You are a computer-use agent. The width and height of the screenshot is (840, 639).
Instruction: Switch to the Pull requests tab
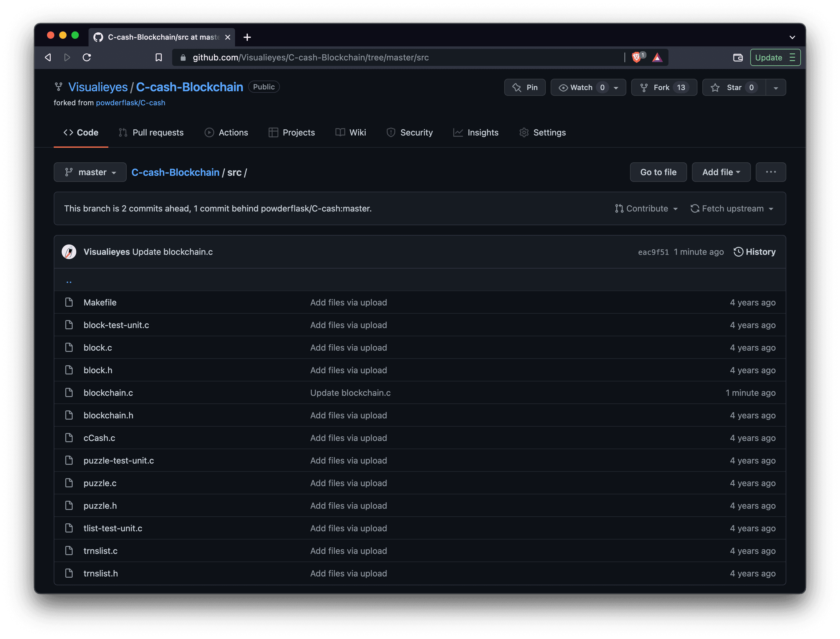coord(151,132)
